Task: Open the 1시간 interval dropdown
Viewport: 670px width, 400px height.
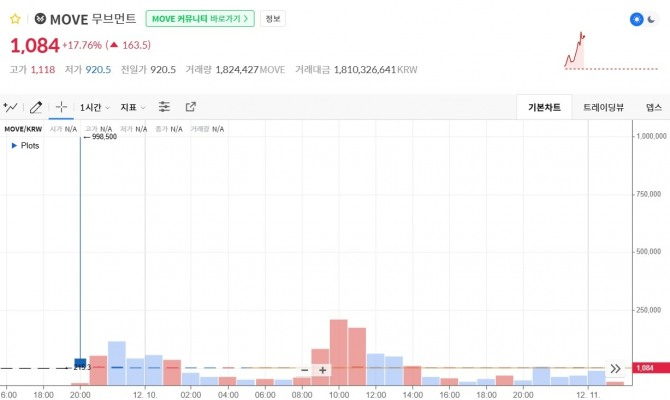Action: coord(95,107)
